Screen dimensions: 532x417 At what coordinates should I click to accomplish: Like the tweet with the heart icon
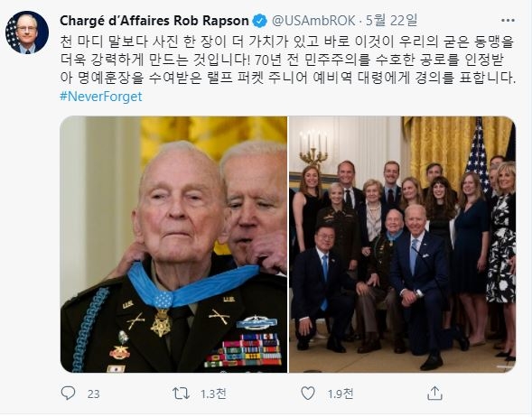click(308, 394)
